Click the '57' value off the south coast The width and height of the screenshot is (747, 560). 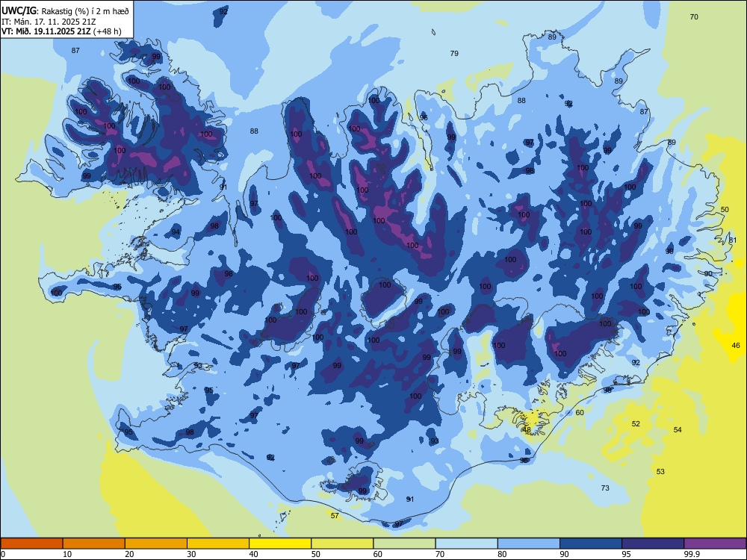335,516
